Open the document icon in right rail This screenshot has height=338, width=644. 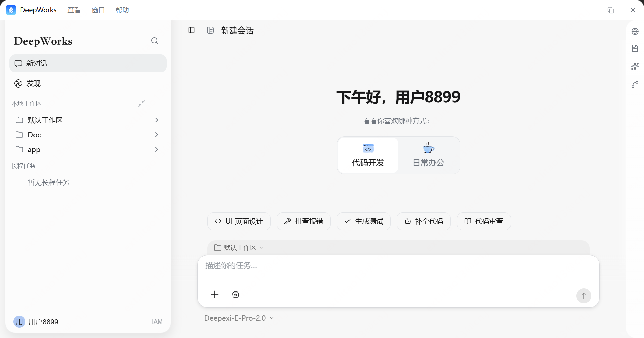[635, 48]
